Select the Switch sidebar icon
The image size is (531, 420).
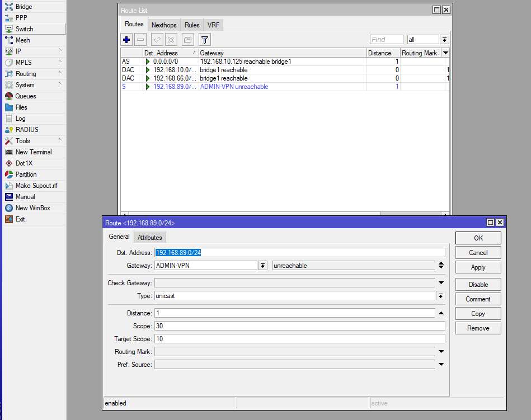(9, 29)
